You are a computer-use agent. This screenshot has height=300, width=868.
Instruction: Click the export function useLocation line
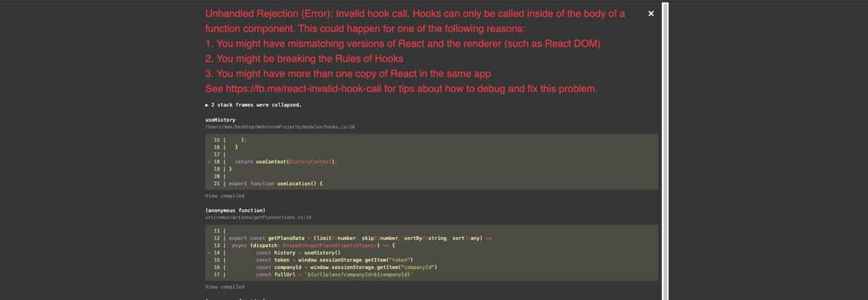pos(275,184)
